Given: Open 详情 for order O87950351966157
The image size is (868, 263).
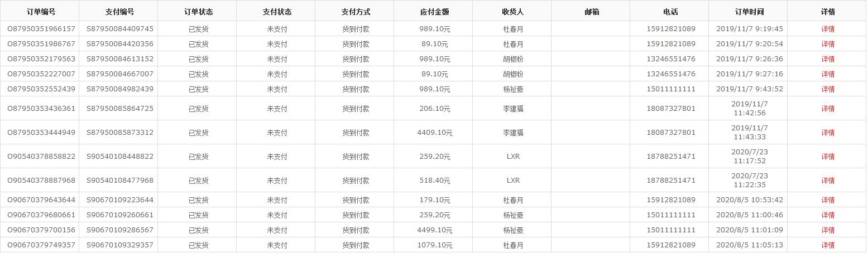Looking at the screenshot, I should [827, 29].
